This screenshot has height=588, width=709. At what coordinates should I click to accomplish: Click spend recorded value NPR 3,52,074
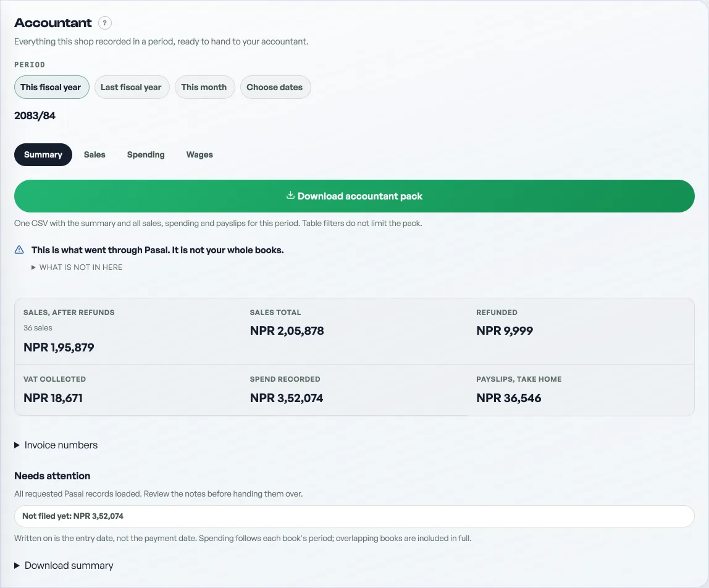point(286,398)
